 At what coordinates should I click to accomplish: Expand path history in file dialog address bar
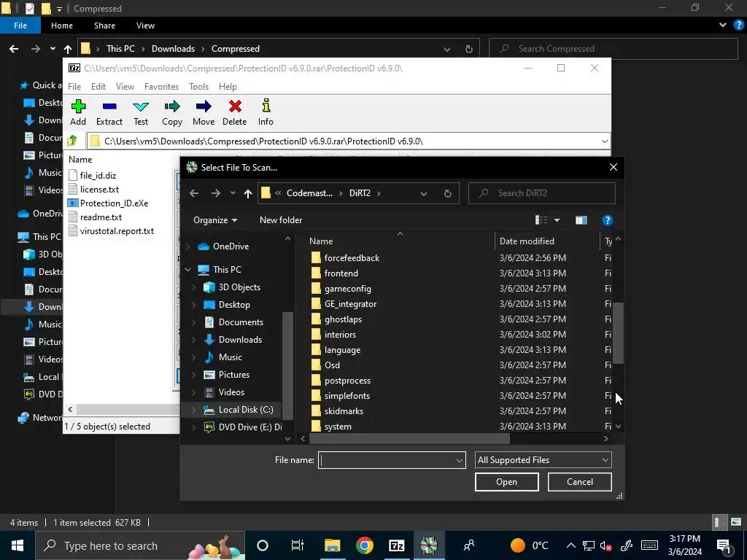pyautogui.click(x=424, y=194)
